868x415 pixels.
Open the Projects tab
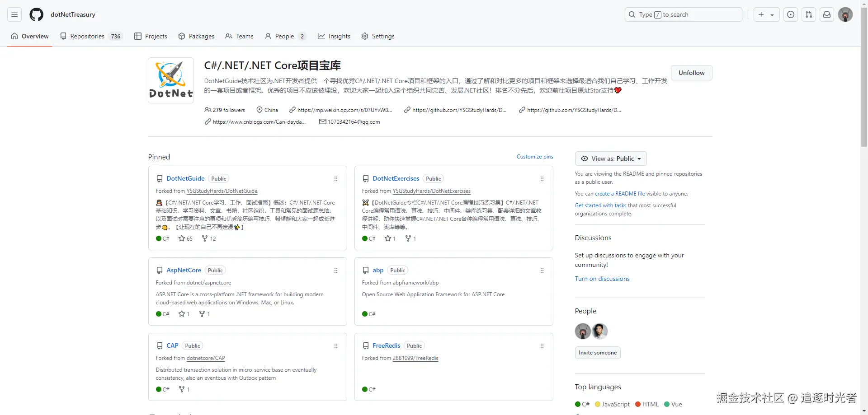151,36
